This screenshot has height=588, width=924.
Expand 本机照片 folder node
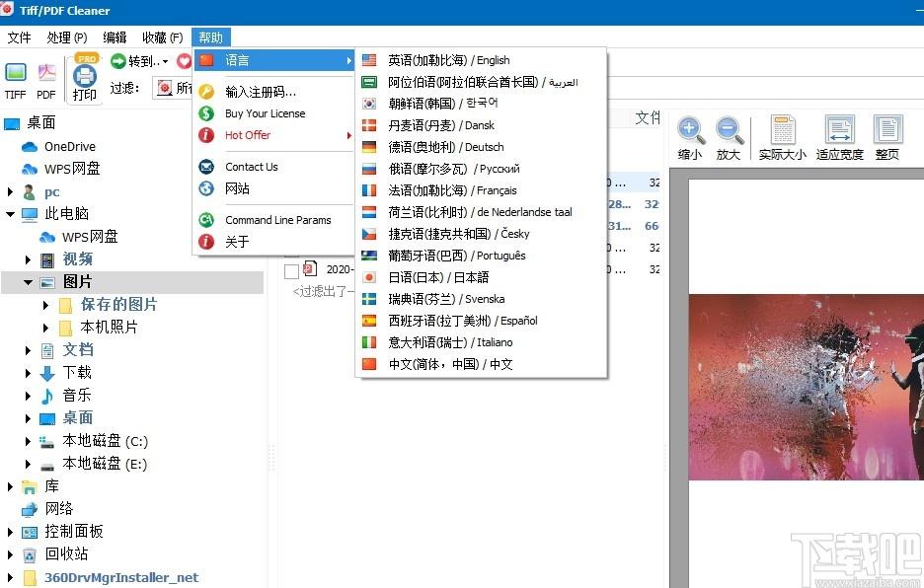45,327
